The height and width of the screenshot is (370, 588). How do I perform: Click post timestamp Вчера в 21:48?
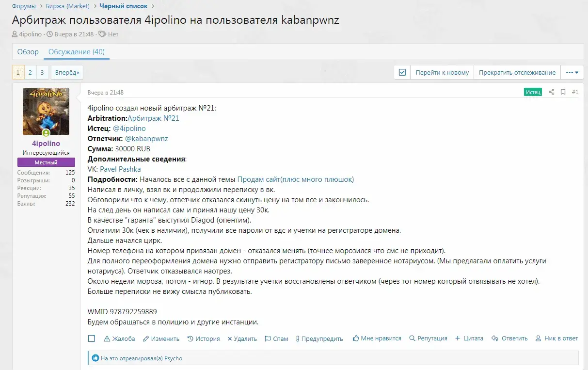click(x=105, y=93)
